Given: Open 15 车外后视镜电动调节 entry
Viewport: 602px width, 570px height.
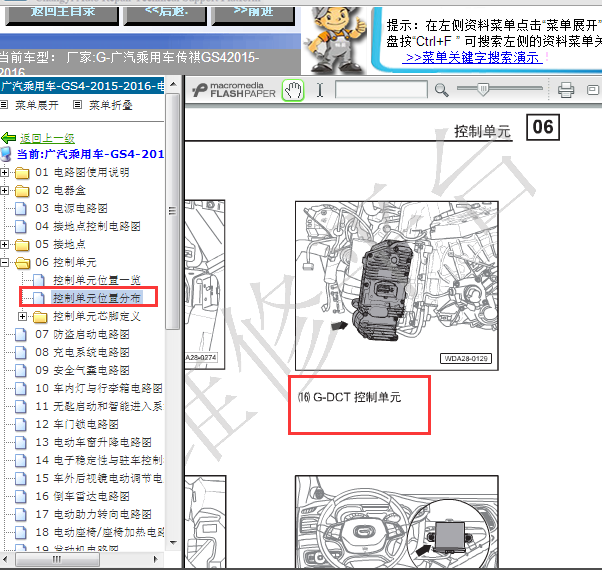Looking at the screenshot, I should tap(99, 478).
